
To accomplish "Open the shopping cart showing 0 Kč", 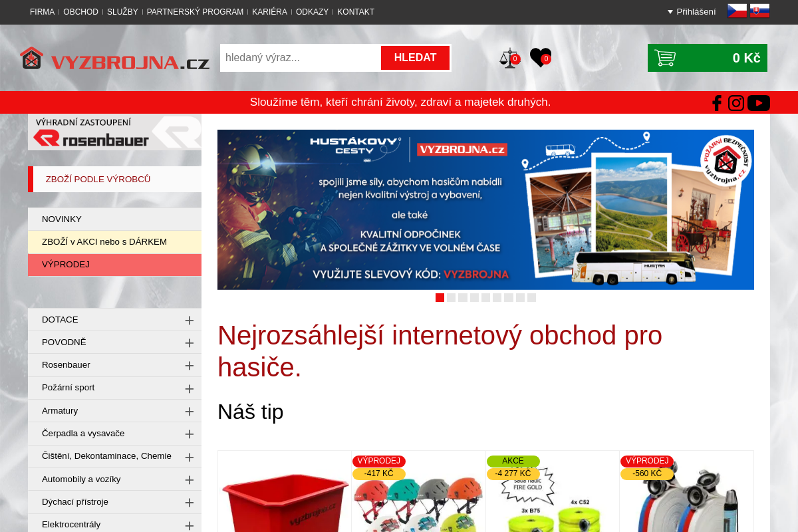I will pyautogui.click(x=707, y=58).
